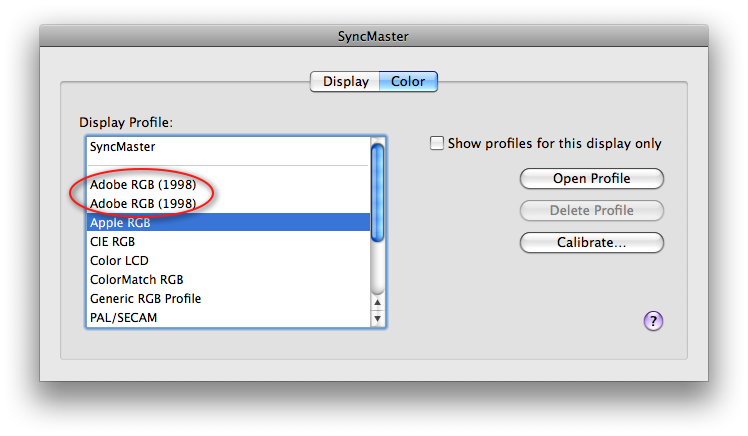Viewport: 748px width, 436px height.
Task: Click the blue scrollbar thumb in profile list
Action: [x=377, y=192]
